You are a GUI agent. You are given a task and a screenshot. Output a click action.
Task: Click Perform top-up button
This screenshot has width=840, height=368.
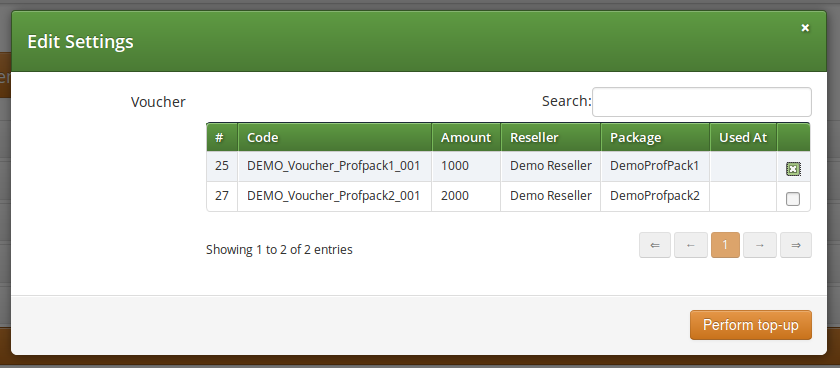751,325
